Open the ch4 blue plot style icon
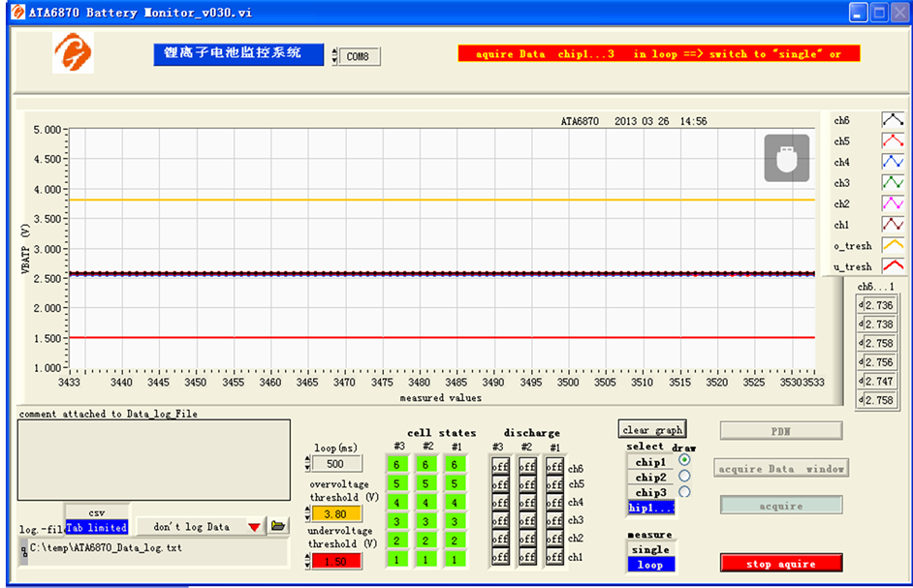Screen dimensions: 913x588 click(893, 162)
